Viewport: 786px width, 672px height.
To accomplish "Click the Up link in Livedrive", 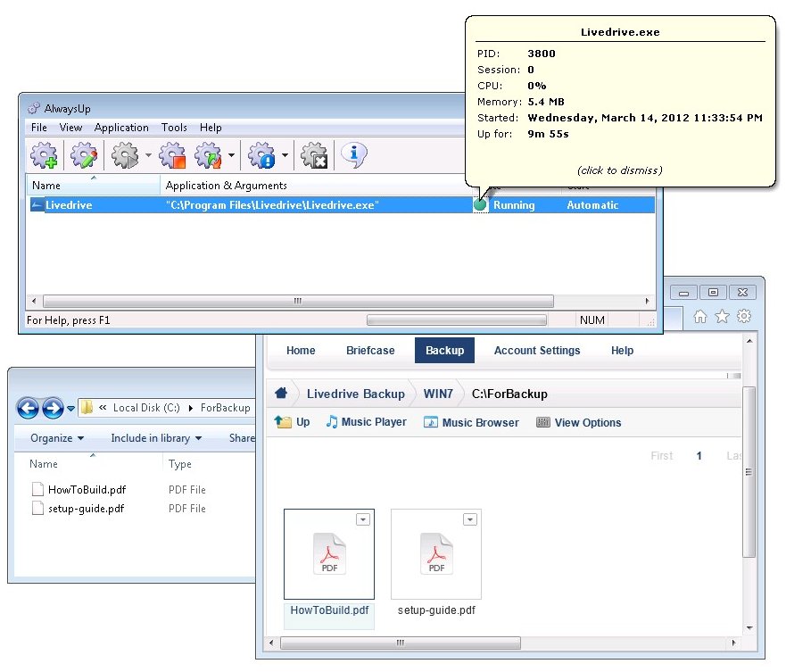I will tap(293, 422).
